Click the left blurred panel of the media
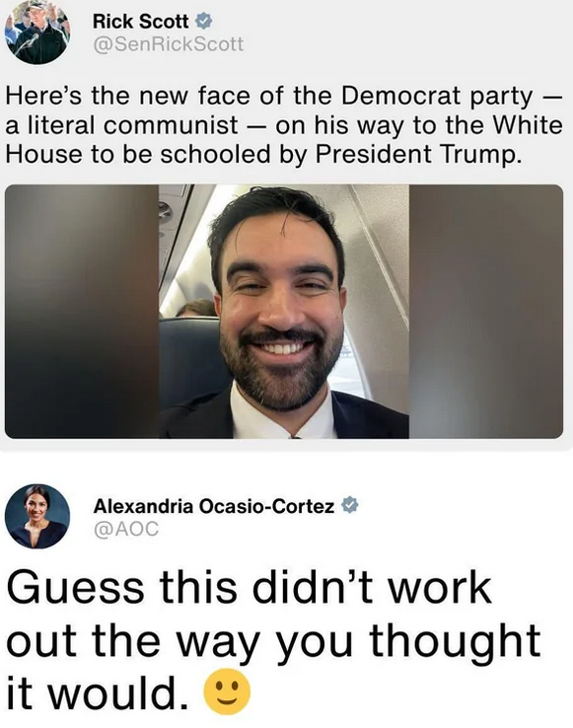Screen dimensions: 573x728 pos(82,312)
